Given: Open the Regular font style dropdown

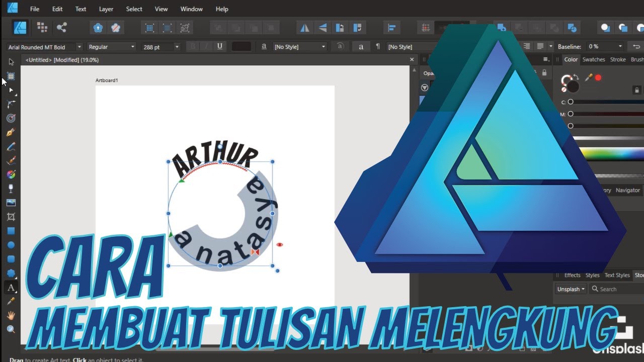Looking at the screenshot, I should 111,47.
